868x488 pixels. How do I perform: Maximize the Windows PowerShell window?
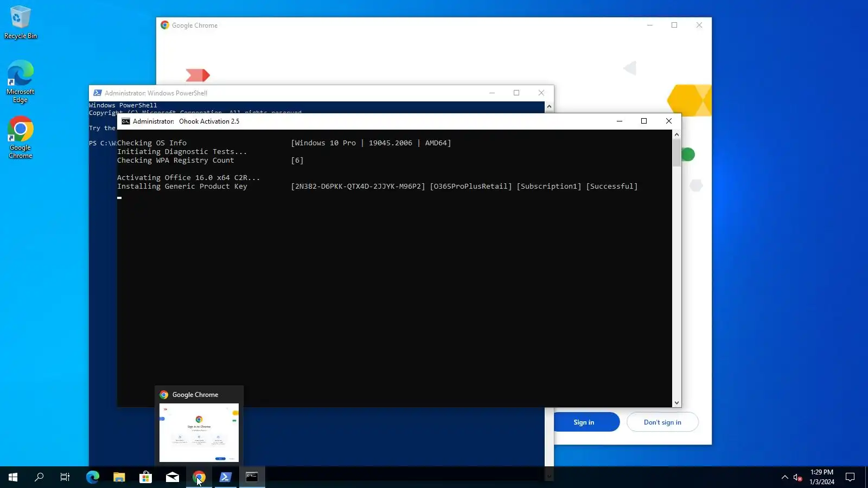pos(516,93)
